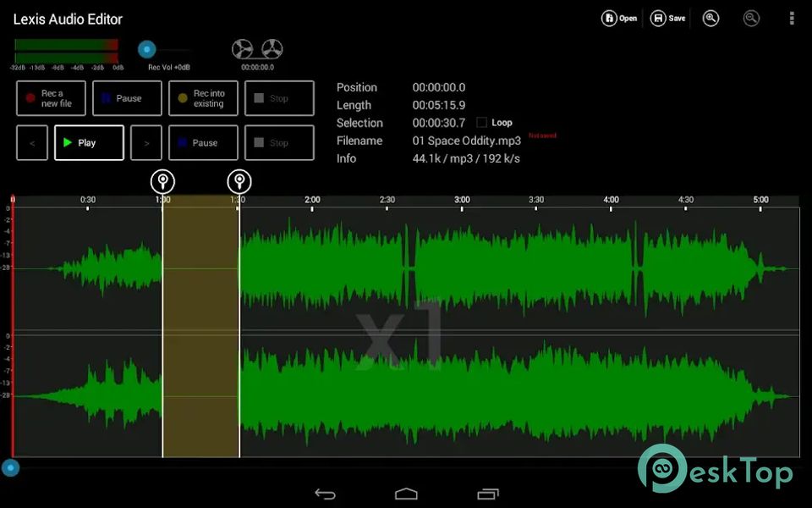
Task: Click the highlighted selection region in waveform
Action: click(x=201, y=327)
